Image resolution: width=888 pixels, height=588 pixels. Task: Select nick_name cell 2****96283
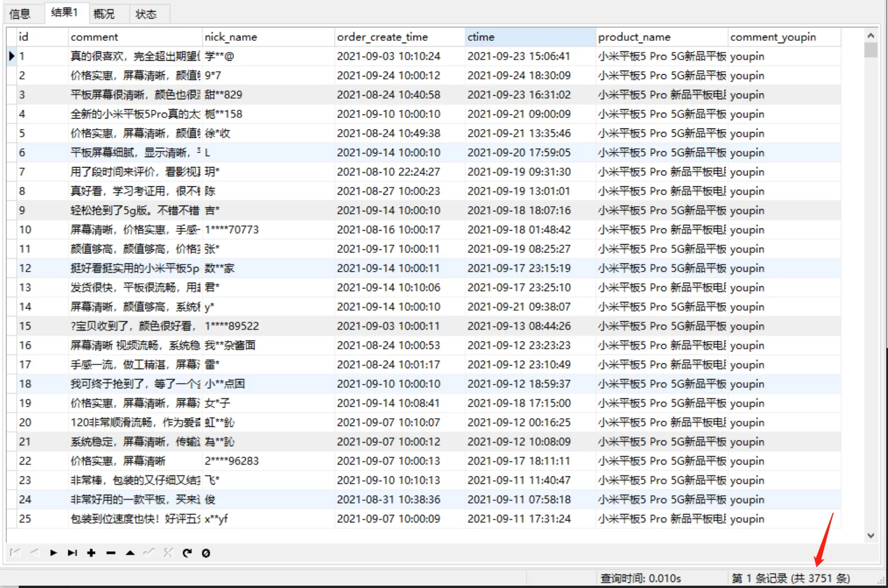click(269, 461)
